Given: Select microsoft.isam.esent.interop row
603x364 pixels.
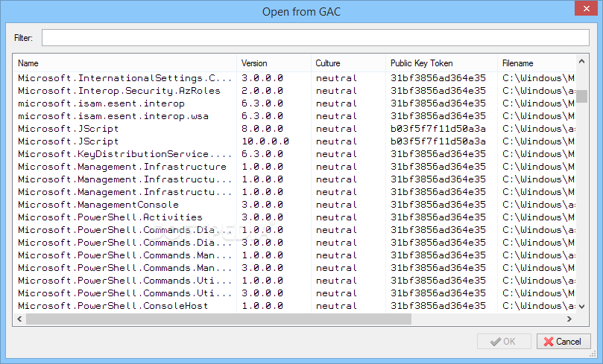Looking at the screenshot, I should (x=295, y=103).
